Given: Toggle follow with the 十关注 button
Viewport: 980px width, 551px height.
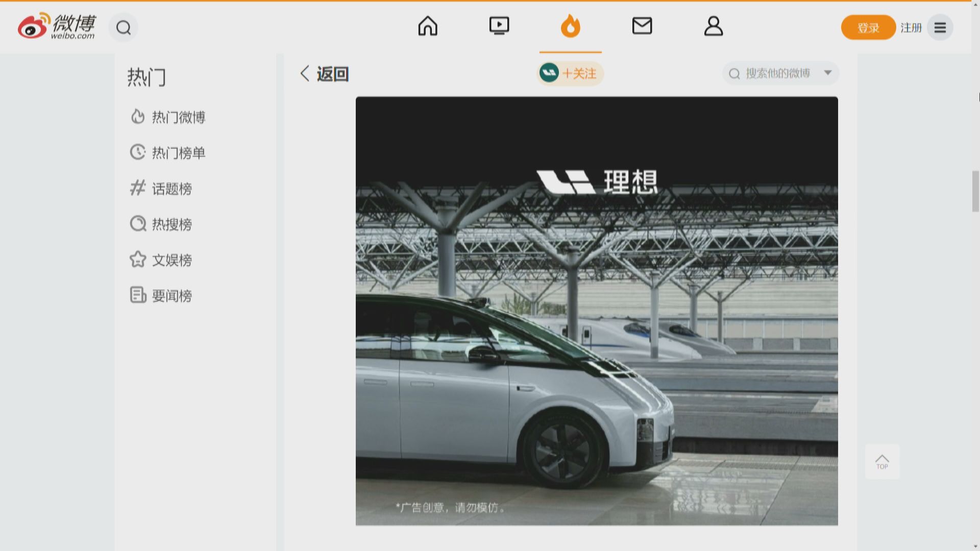Looking at the screenshot, I should pos(570,73).
